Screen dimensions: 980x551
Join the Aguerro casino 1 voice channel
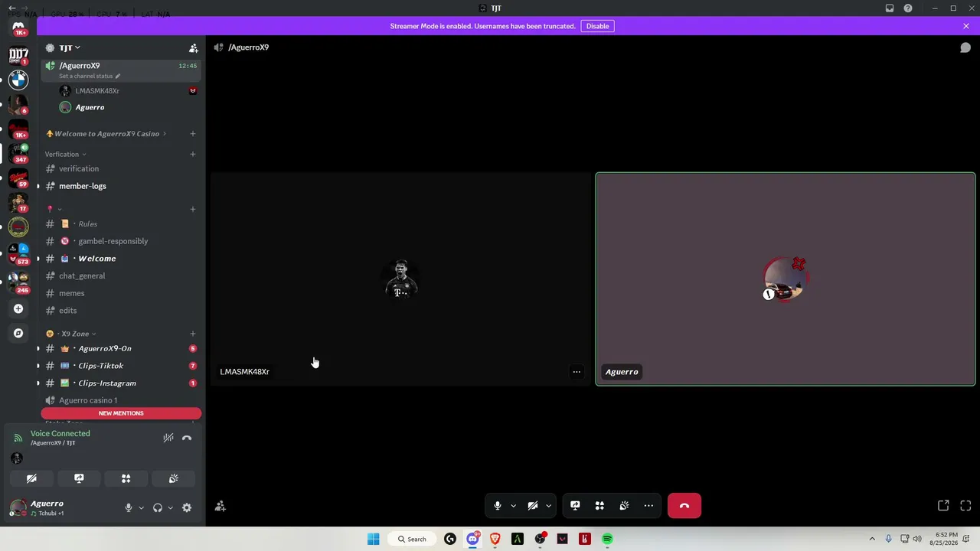click(x=120, y=400)
